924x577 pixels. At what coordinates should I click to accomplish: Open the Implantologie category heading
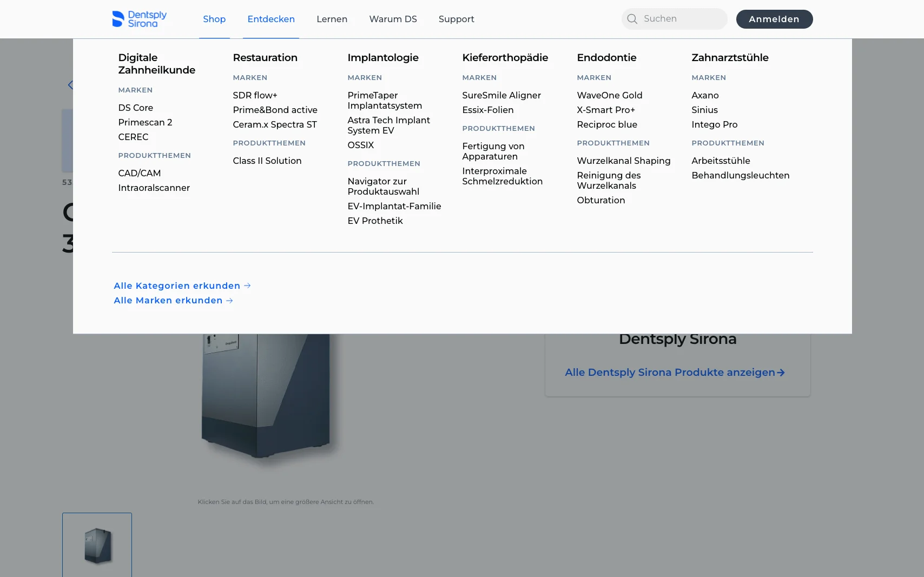coord(383,57)
